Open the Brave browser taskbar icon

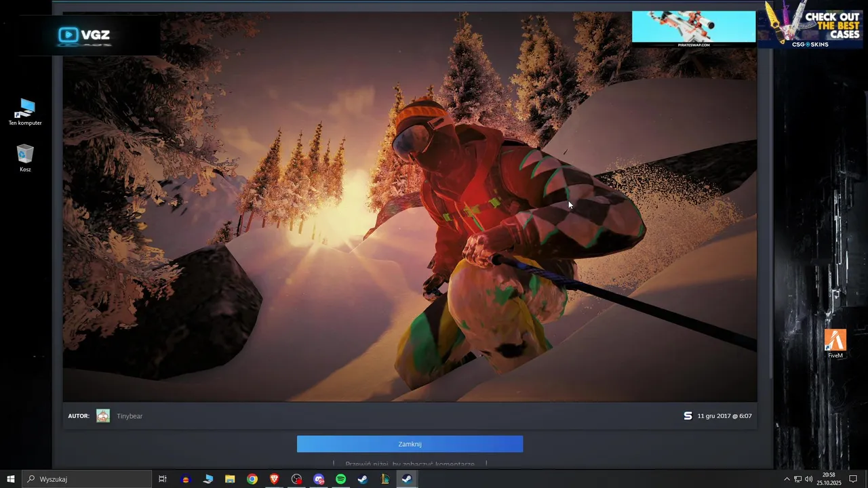click(x=274, y=479)
